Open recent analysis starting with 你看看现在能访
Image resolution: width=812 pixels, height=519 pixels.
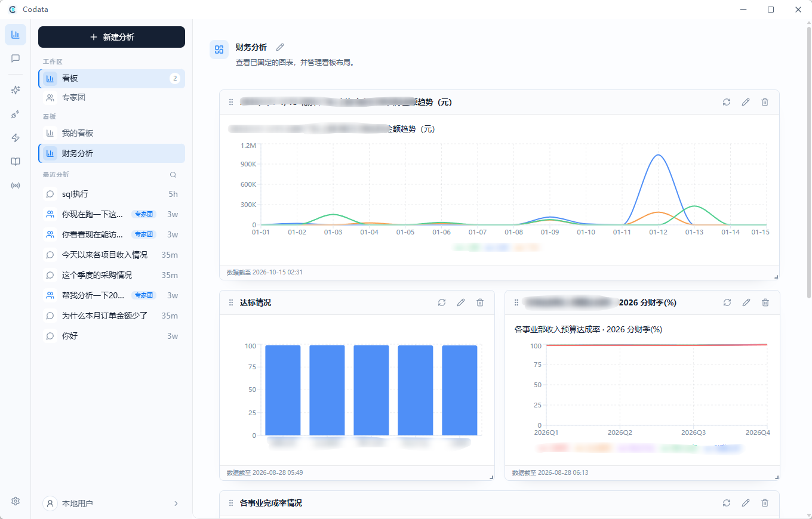[x=112, y=234]
